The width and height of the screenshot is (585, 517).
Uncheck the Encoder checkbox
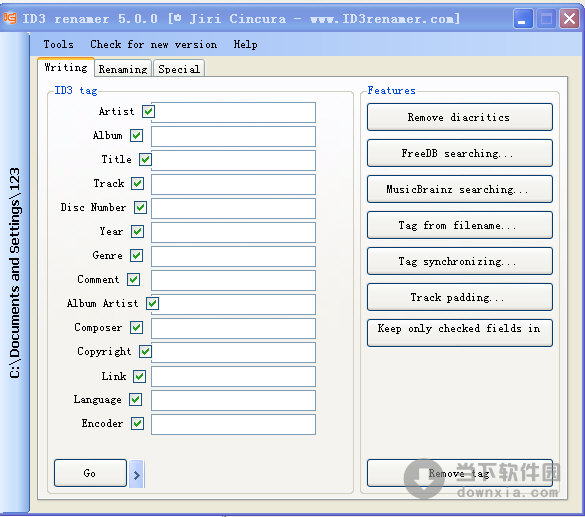[138, 424]
